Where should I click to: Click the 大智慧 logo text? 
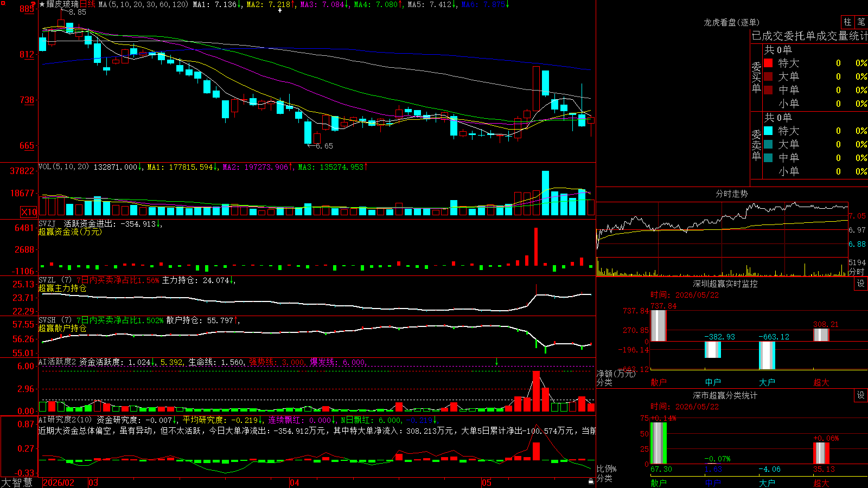[17, 483]
